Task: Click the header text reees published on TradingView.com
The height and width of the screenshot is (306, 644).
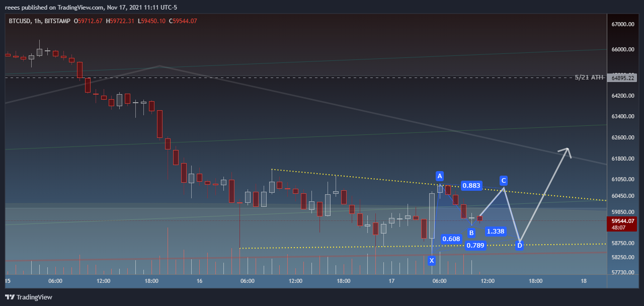Action: point(55,8)
